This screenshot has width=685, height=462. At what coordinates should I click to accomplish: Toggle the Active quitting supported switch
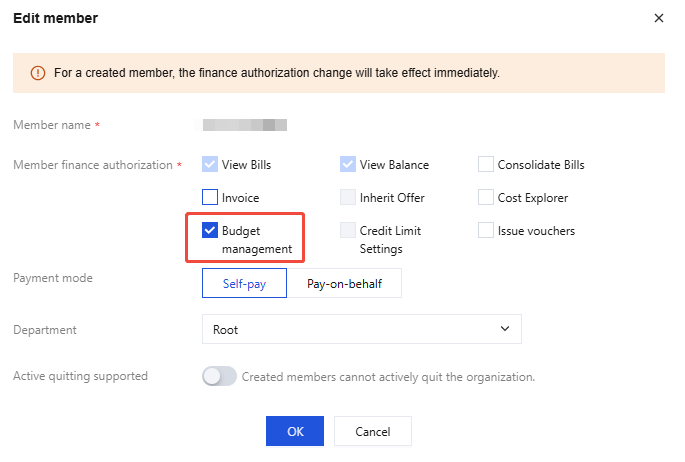[x=219, y=377]
